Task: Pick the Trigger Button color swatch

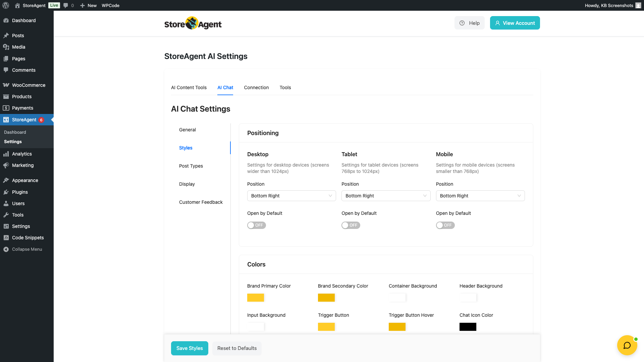Action: point(326,327)
